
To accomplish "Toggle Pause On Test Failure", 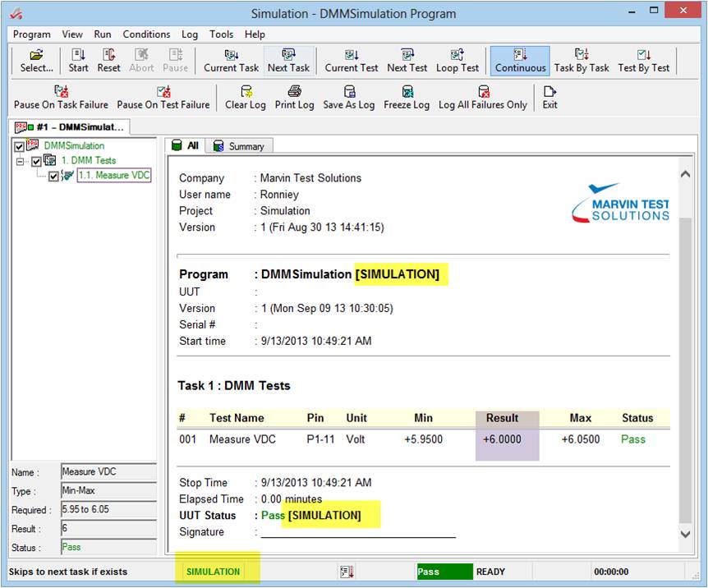I will (x=163, y=97).
